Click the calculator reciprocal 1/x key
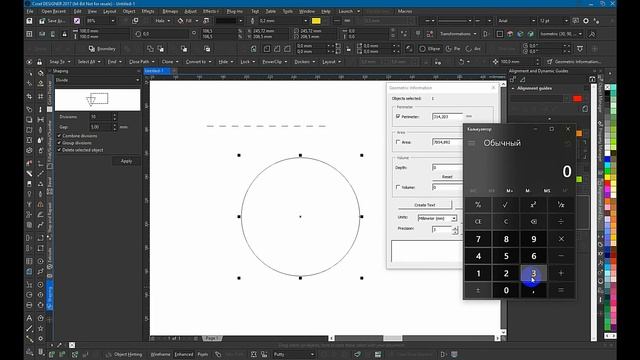Image resolution: width=640 pixels, height=360 pixels. click(561, 204)
